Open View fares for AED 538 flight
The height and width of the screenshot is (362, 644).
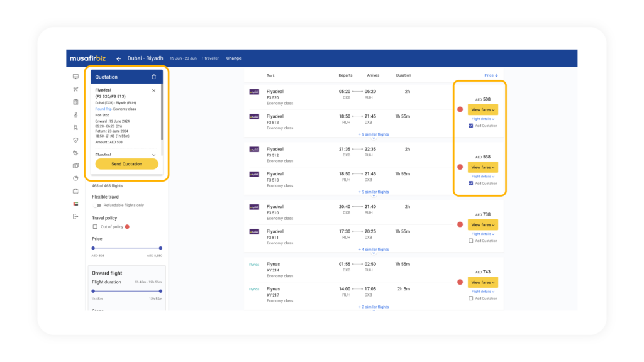482,167
